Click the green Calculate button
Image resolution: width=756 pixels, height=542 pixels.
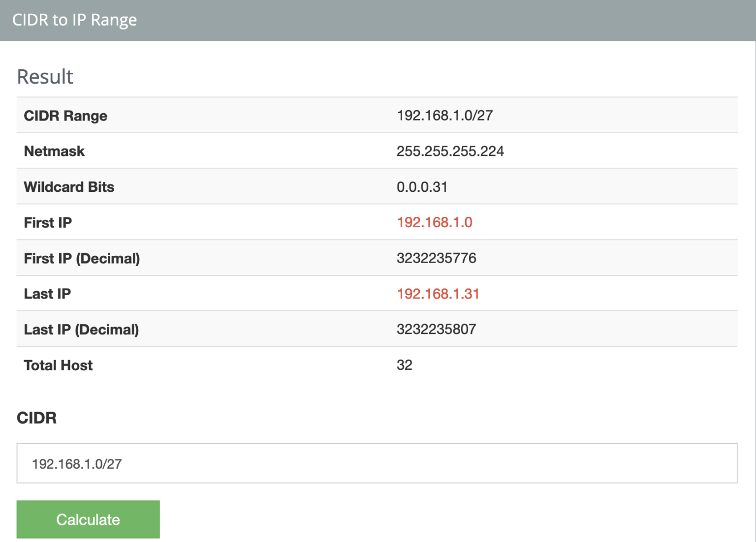(x=88, y=519)
